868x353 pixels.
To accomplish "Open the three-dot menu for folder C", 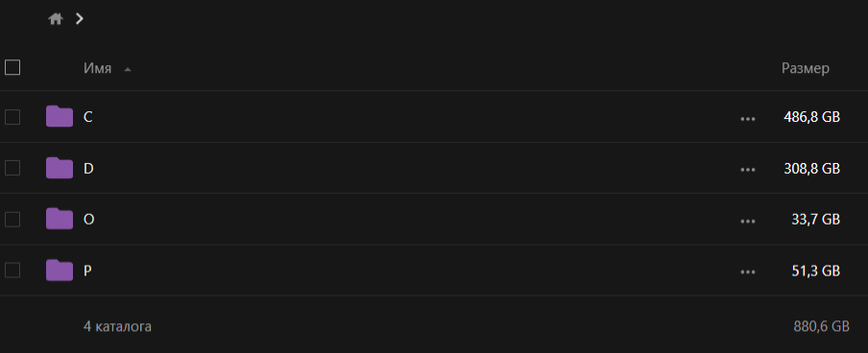I will pos(747,118).
